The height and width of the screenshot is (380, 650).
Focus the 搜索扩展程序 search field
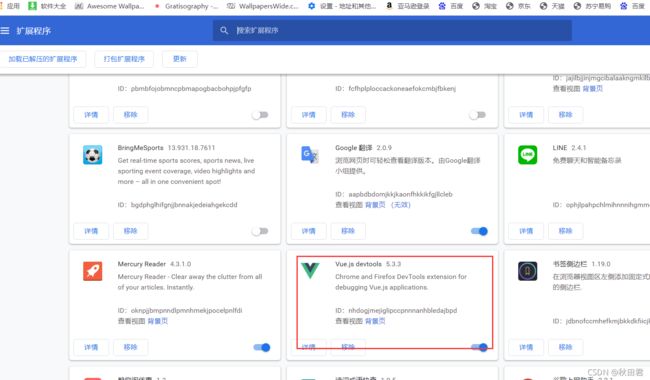392,30
